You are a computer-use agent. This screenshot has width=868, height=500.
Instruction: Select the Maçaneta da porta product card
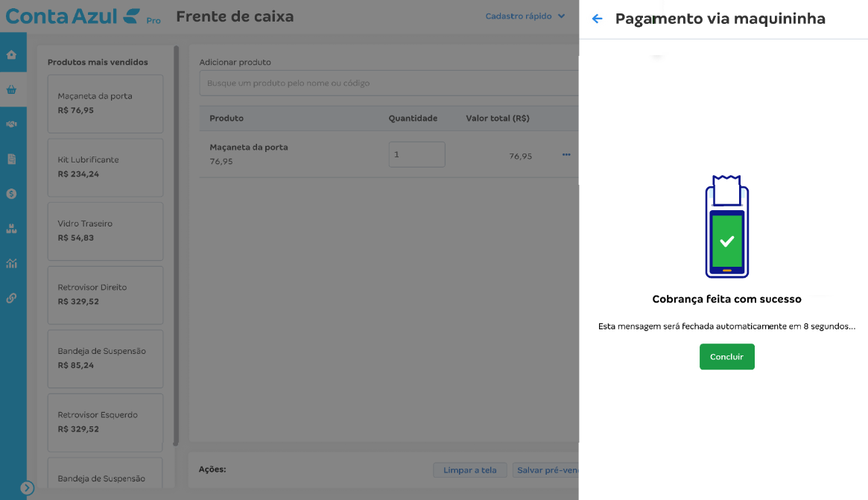(x=105, y=104)
